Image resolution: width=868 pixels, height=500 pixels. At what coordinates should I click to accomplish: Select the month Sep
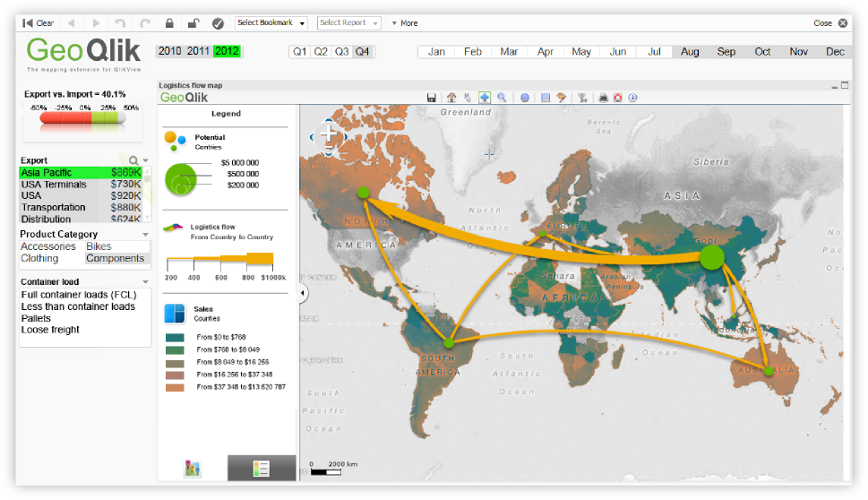pos(726,51)
